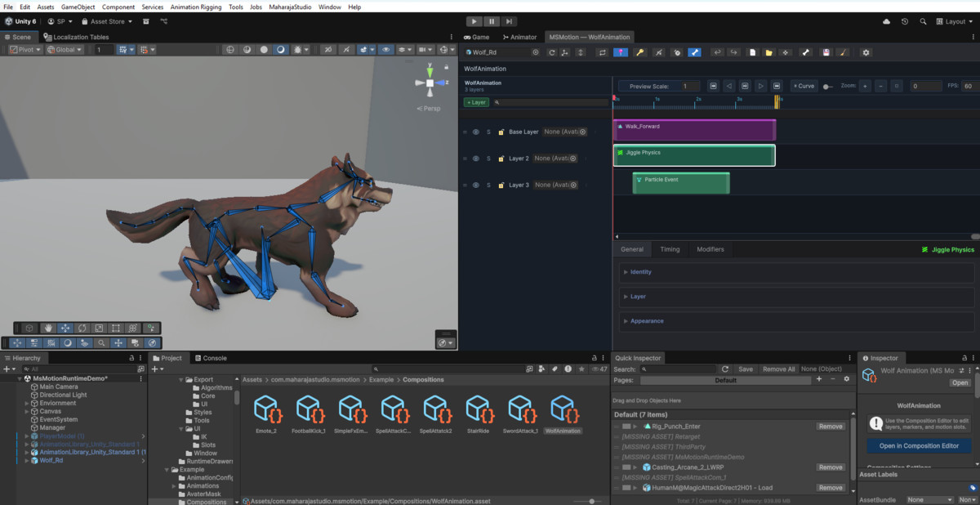Viewport: 980px width, 505px height.
Task: Select the Transform tool in Scene overlay
Action: [x=132, y=328]
